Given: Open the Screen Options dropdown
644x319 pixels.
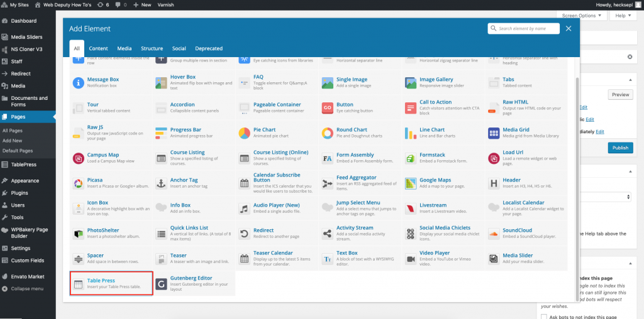Looking at the screenshot, I should [581, 16].
